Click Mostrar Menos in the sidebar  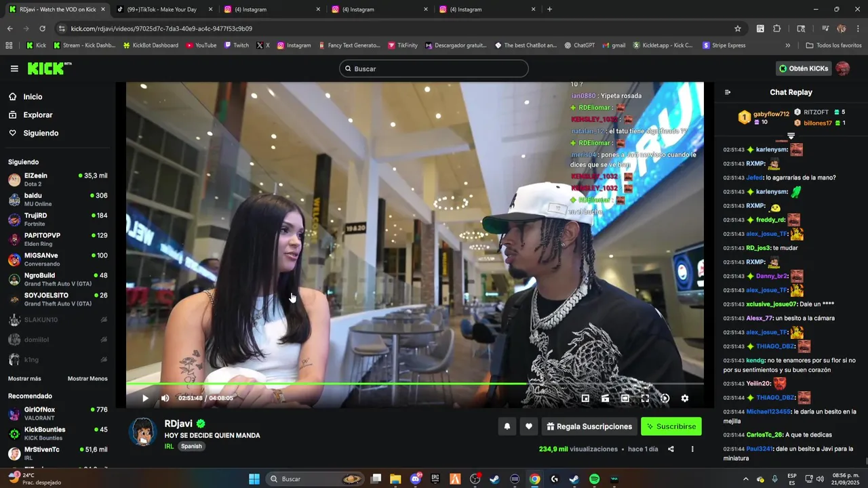click(87, 378)
